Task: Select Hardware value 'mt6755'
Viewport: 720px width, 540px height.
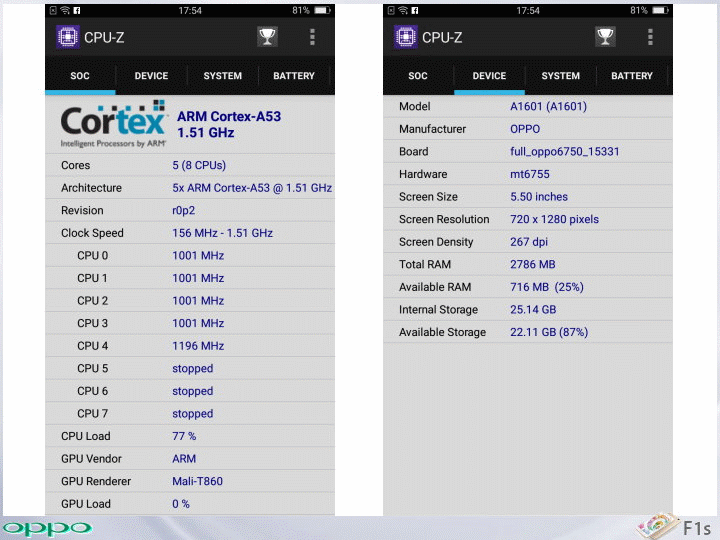Action: [529, 174]
